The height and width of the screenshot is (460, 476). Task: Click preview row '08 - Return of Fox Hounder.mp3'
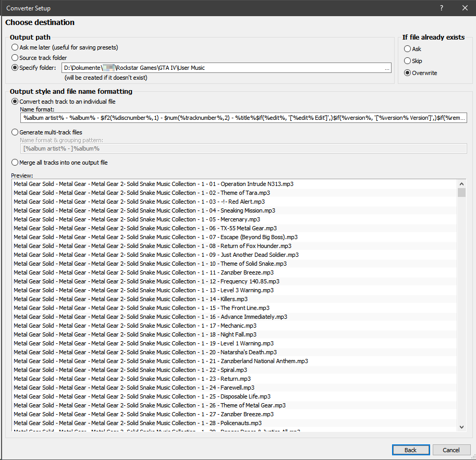[235, 246]
